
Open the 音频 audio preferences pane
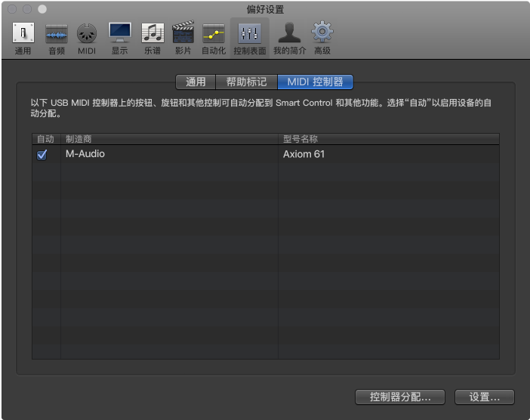coord(57,38)
